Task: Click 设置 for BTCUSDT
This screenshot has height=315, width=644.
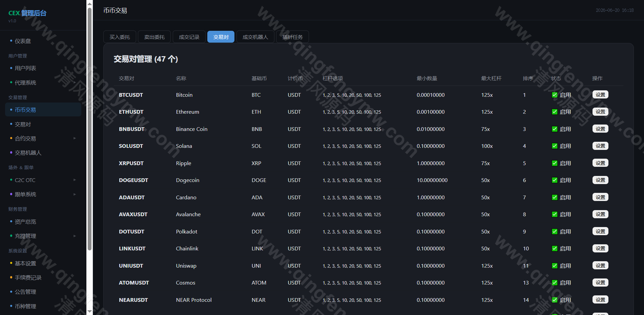Action: [x=600, y=95]
